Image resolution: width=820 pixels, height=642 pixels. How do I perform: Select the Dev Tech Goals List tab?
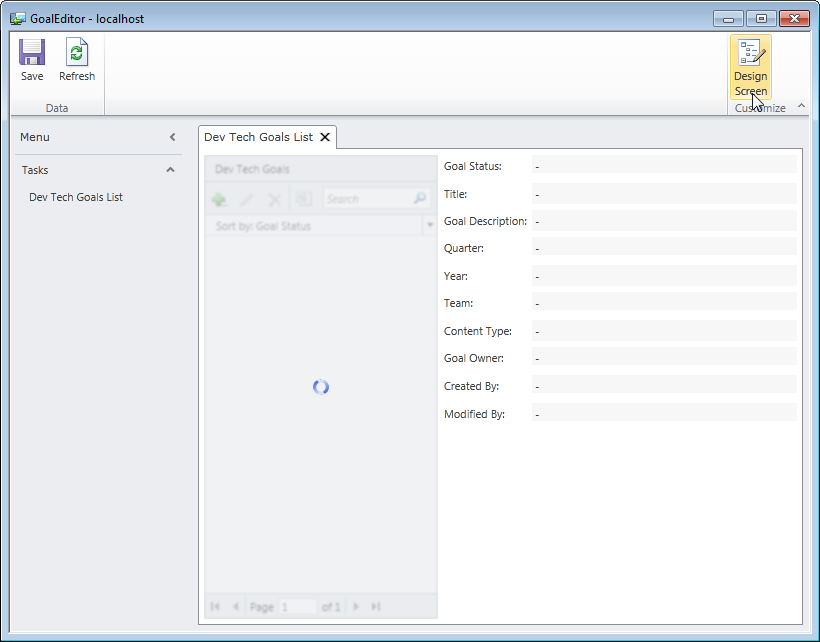(258, 137)
